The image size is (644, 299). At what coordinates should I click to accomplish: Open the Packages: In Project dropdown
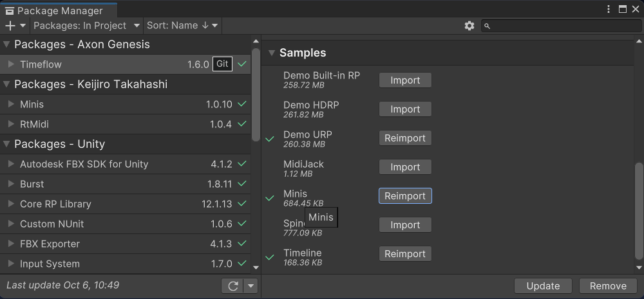pyautogui.click(x=87, y=26)
